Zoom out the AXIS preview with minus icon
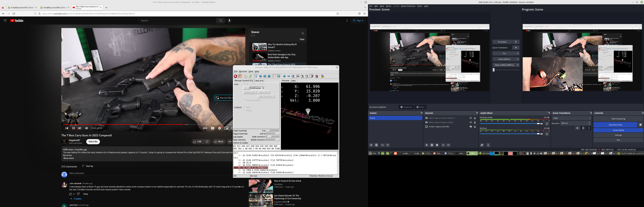Image resolution: width=644 pixels, height=207 pixels. (289, 76)
